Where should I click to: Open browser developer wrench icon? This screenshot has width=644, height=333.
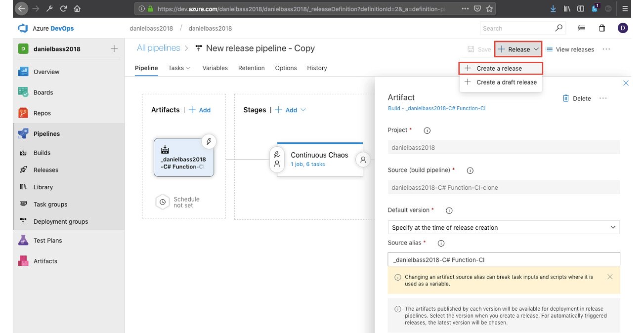49,8
